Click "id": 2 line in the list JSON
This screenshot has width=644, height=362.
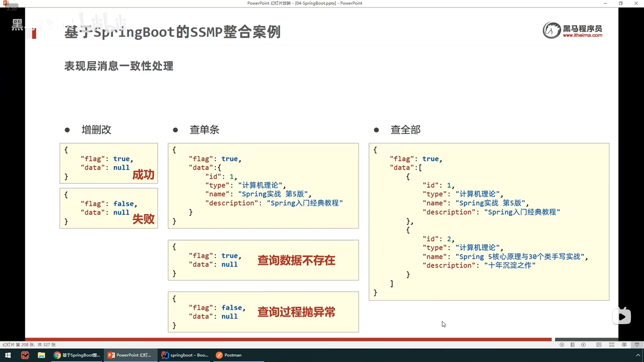438,239
